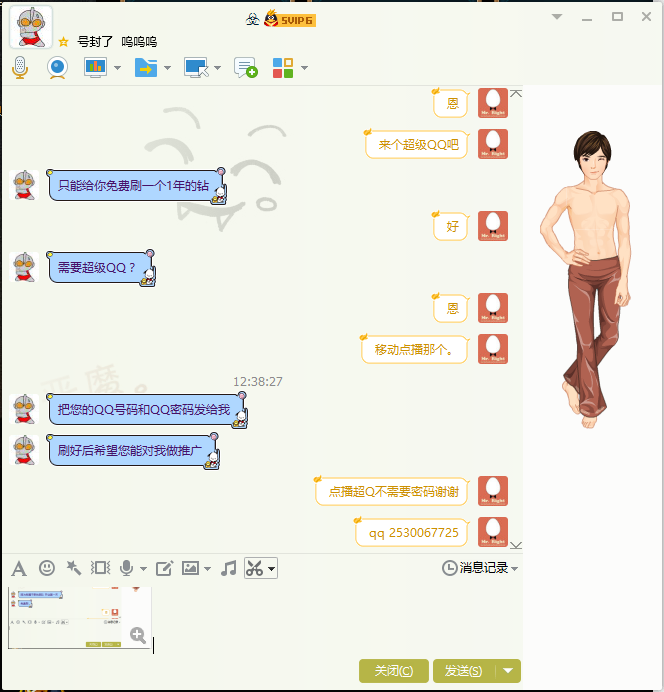
Task: Click the contact's Ultraman avatar in header
Action: (x=31, y=27)
